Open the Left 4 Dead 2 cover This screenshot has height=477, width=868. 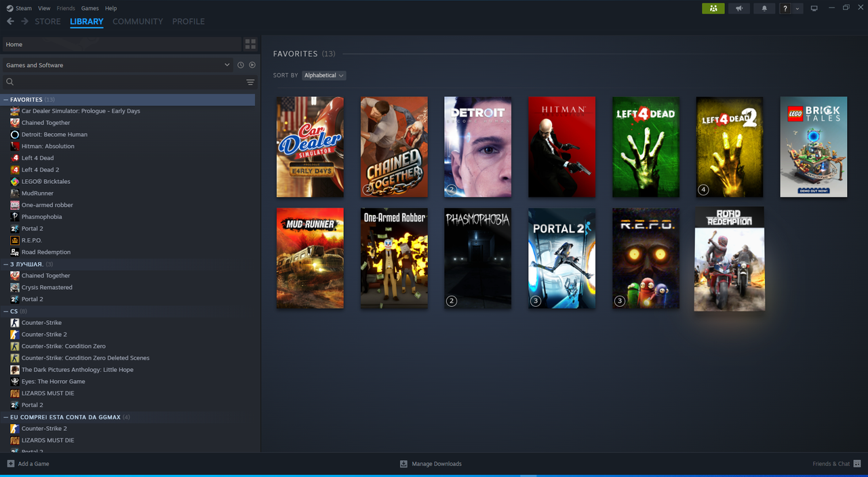tap(730, 147)
